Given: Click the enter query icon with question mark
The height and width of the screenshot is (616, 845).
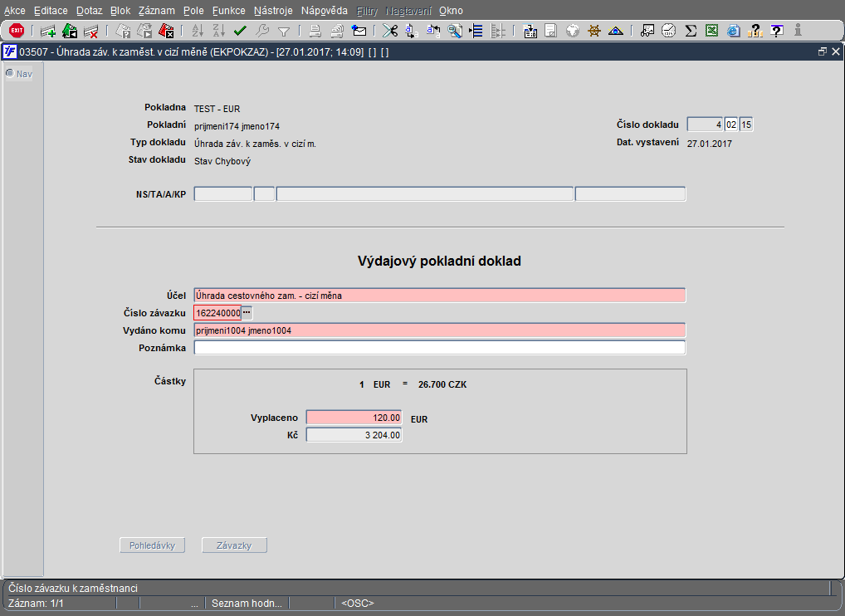Looking at the screenshot, I should click(124, 31).
